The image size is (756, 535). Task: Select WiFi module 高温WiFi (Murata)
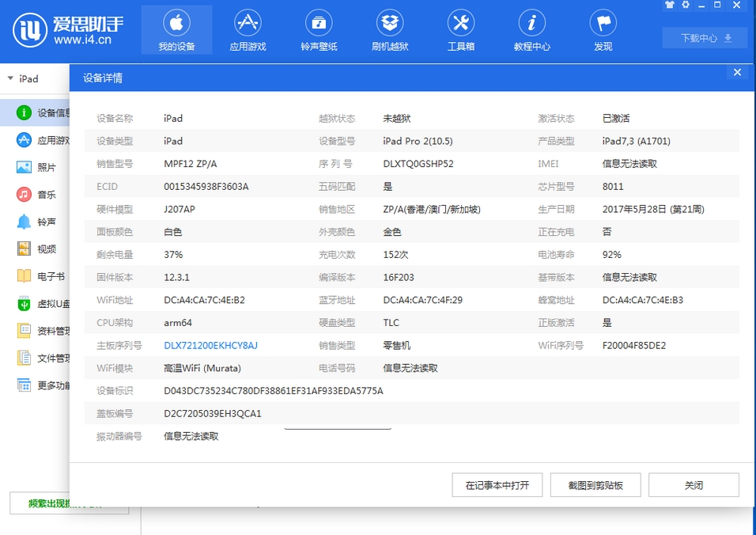tap(202, 368)
